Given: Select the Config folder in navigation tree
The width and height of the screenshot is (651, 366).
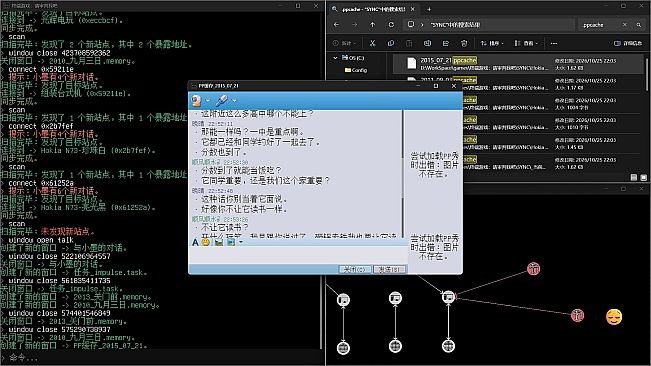Looking at the screenshot, I should [x=356, y=70].
